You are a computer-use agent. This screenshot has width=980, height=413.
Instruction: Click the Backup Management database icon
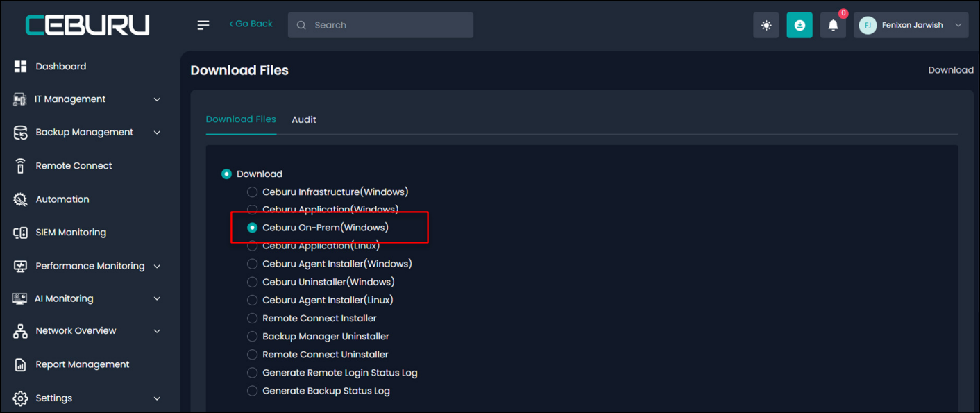[20, 133]
